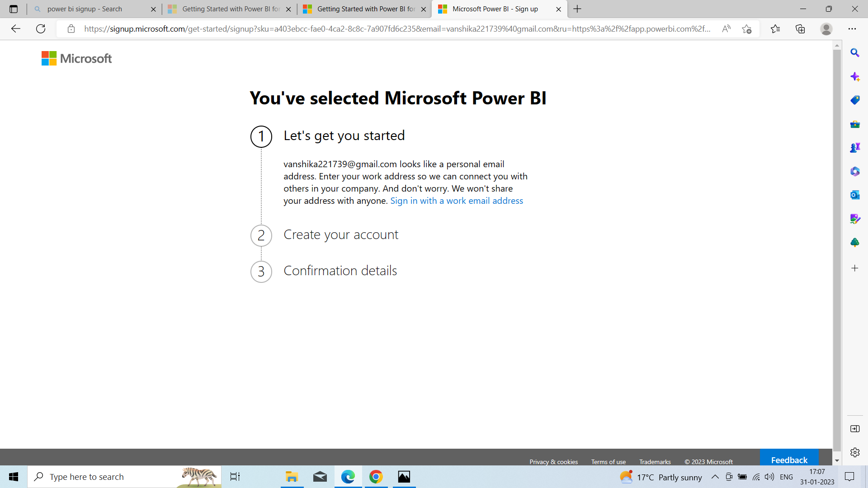
Task: Open sidebar settings gear icon
Action: pos(855,452)
